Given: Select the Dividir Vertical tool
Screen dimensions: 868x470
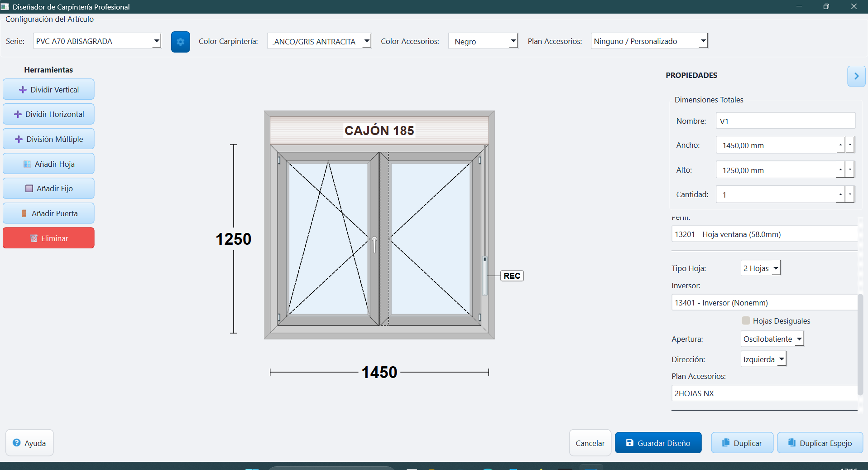Looking at the screenshot, I should [48, 89].
